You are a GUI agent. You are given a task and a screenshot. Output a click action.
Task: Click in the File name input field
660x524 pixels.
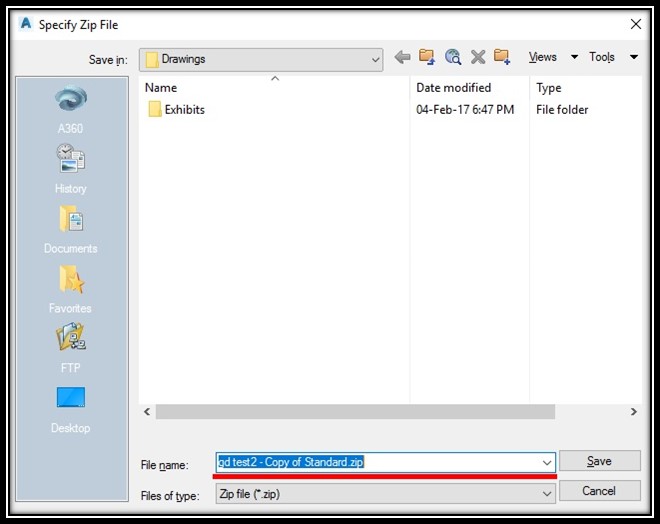click(x=386, y=462)
